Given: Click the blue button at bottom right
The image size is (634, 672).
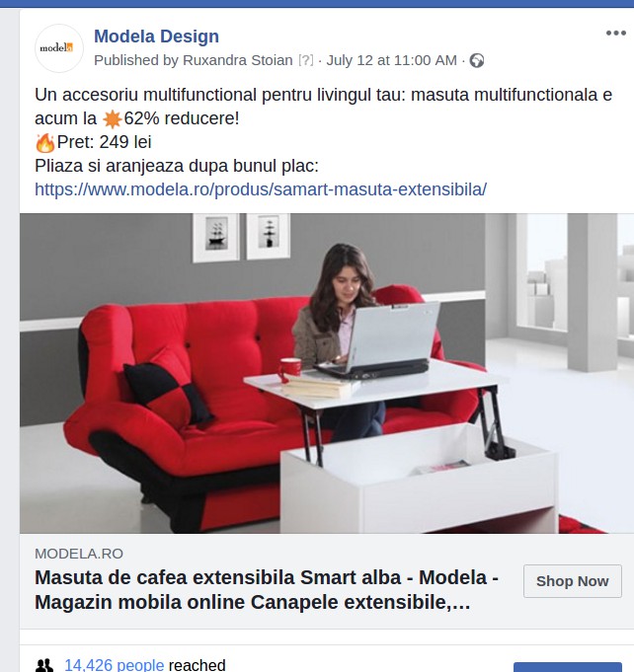Looking at the screenshot, I should tap(568, 667).
